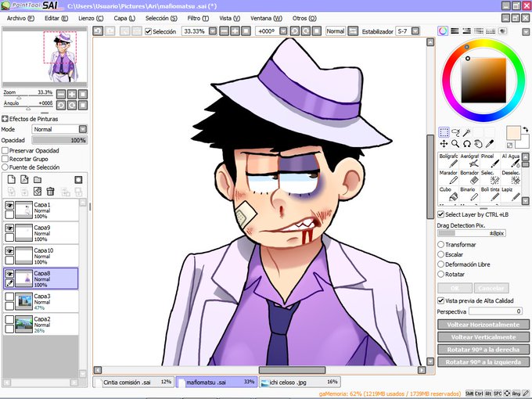Select the rectangular selection tool
The width and height of the screenshot is (532, 399).
tap(444, 132)
